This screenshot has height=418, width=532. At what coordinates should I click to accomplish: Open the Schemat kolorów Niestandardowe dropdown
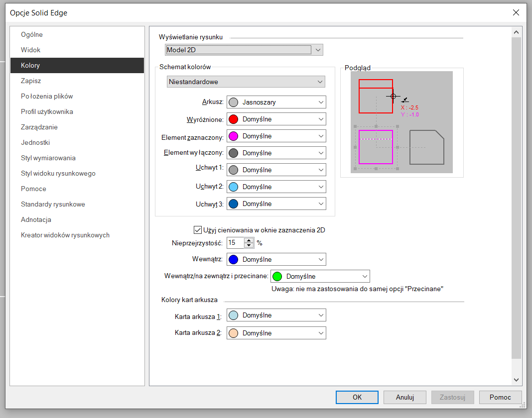point(246,82)
